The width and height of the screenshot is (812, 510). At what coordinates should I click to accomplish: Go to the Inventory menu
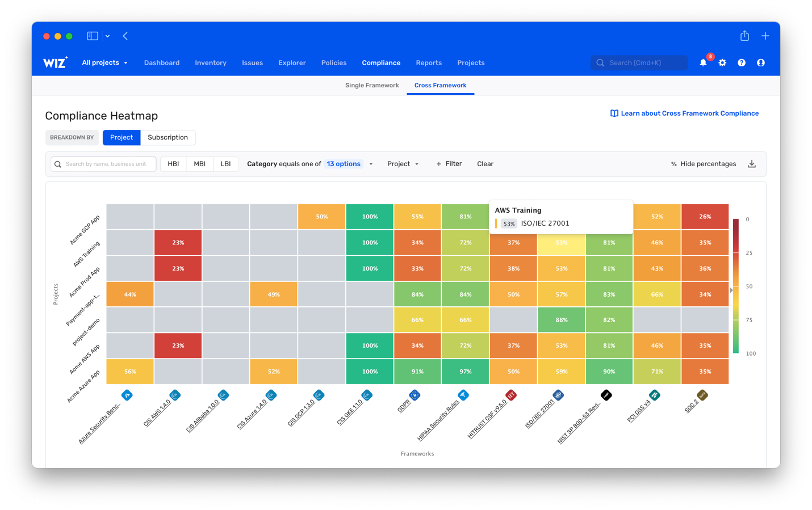[211, 63]
